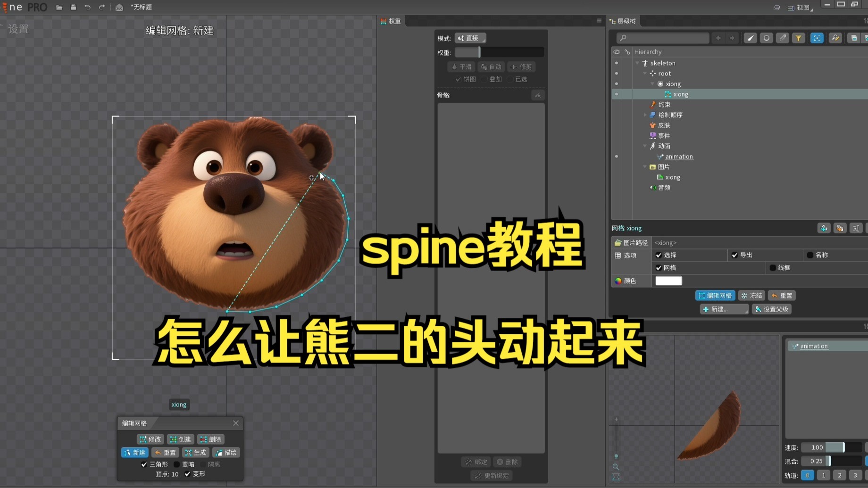Click the collapse arrow beside 骨骼
This screenshot has width=868, height=488.
click(x=538, y=95)
